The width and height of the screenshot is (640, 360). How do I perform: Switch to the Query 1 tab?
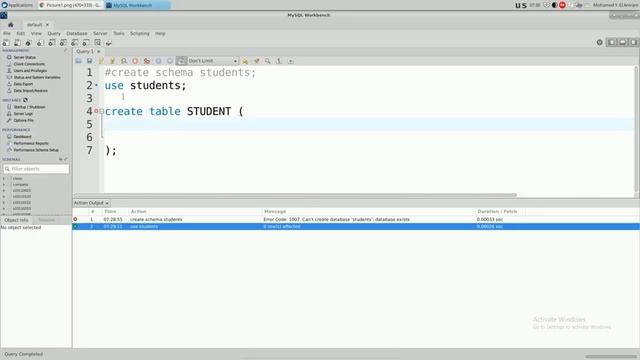pos(85,51)
